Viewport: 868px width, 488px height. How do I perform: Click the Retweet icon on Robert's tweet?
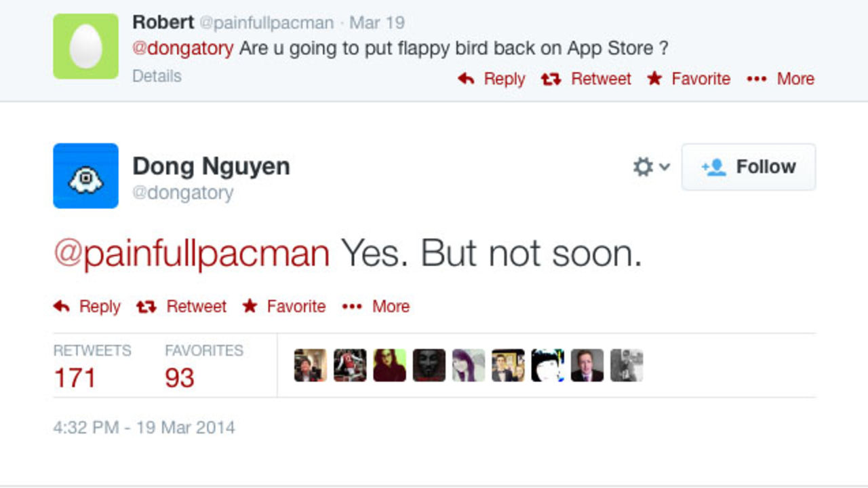pyautogui.click(x=550, y=79)
